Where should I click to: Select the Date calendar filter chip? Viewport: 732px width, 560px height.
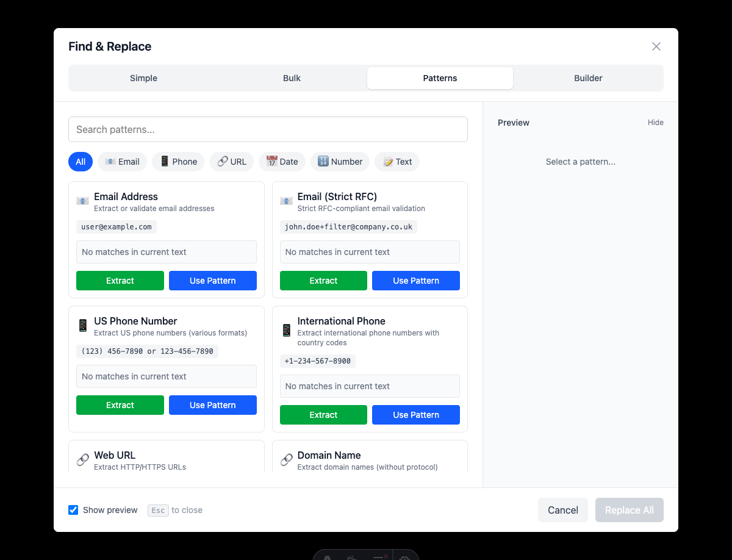click(x=282, y=162)
